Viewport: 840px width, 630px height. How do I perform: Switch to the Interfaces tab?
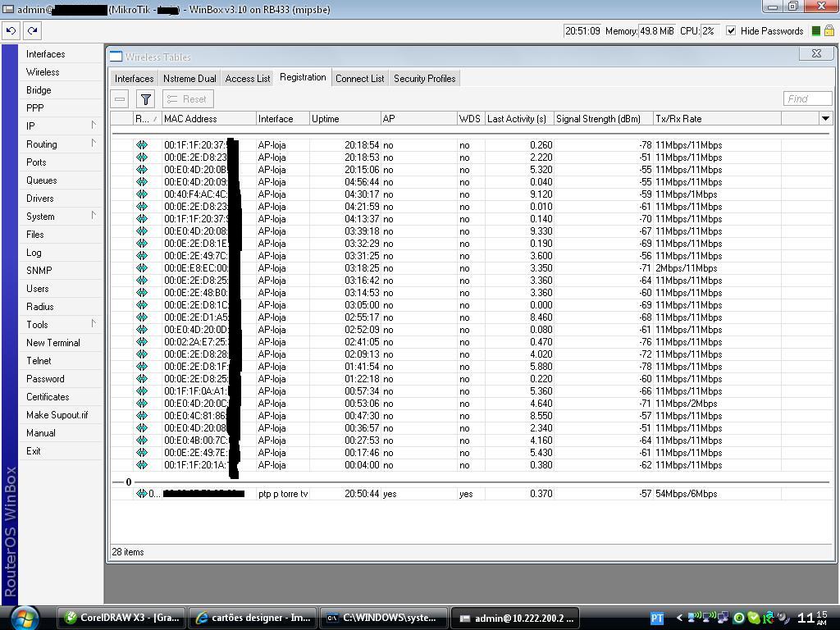tap(134, 78)
